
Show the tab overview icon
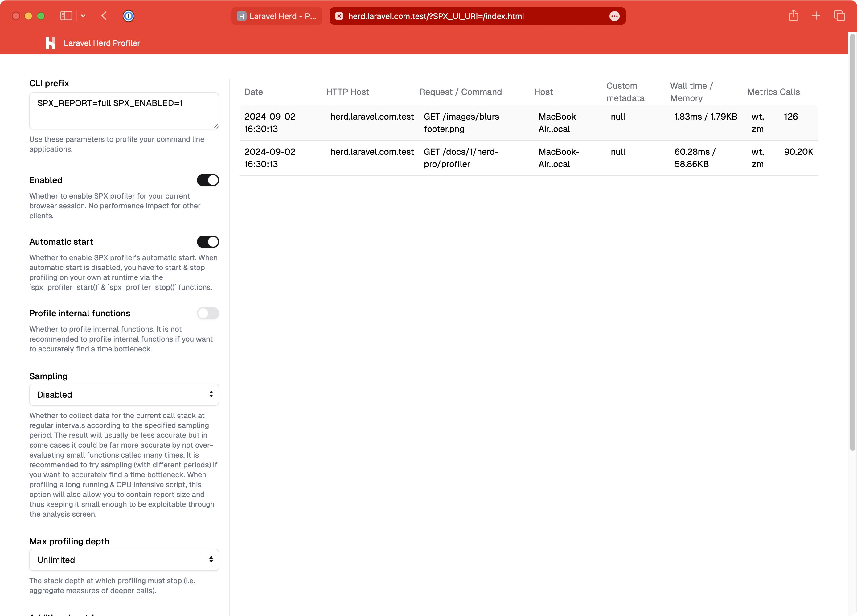(x=840, y=16)
